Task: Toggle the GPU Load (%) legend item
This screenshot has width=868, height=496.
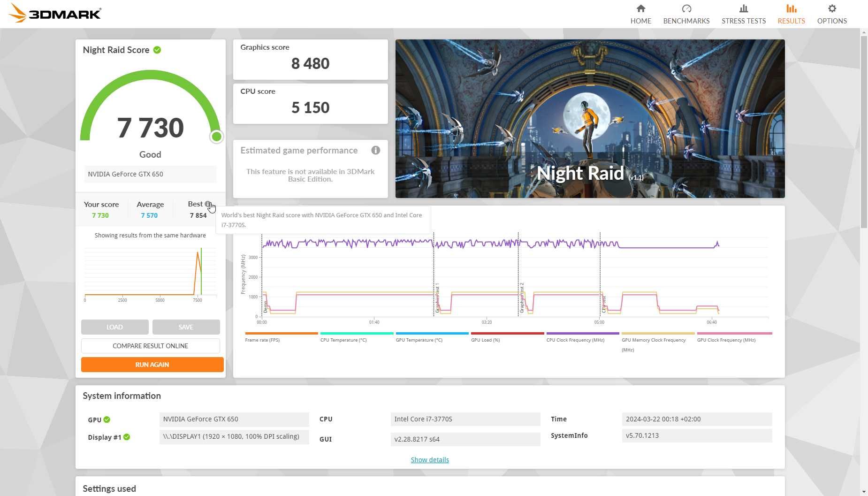Action: click(x=507, y=337)
